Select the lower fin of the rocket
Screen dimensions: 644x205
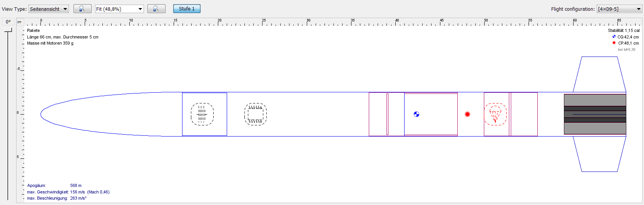[599, 155]
